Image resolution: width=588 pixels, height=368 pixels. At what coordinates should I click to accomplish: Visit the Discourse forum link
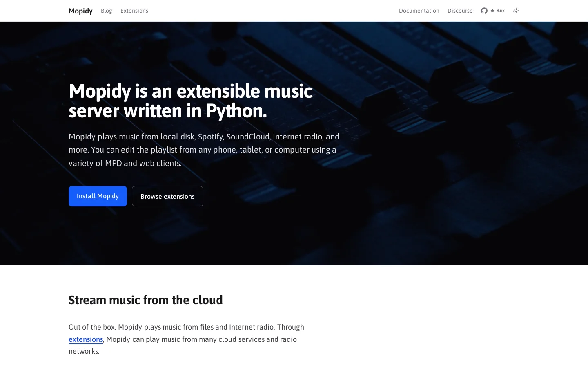(x=460, y=11)
